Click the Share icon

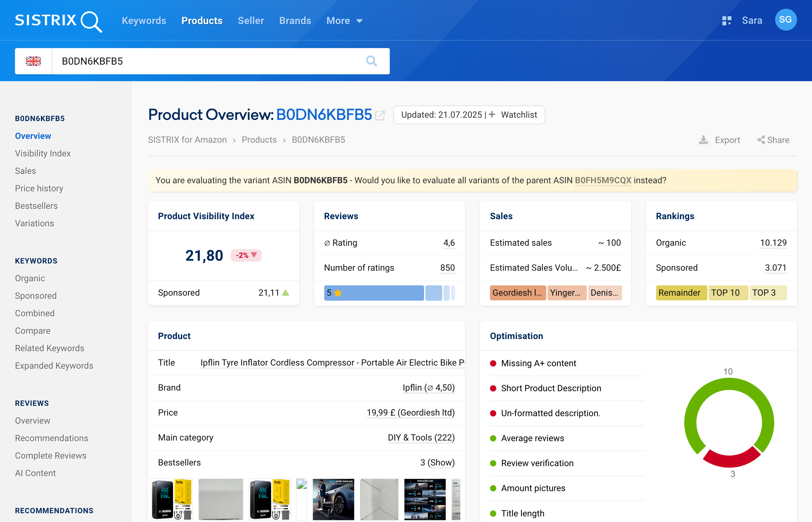tap(761, 140)
